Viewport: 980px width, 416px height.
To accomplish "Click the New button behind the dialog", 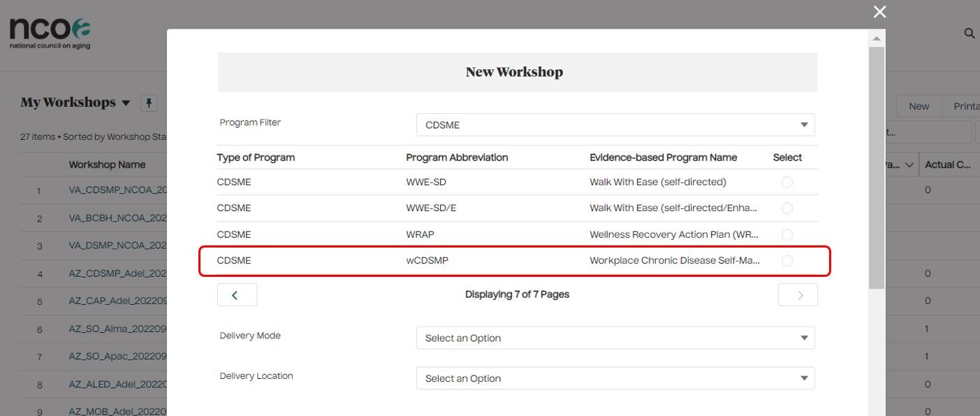I will point(919,106).
